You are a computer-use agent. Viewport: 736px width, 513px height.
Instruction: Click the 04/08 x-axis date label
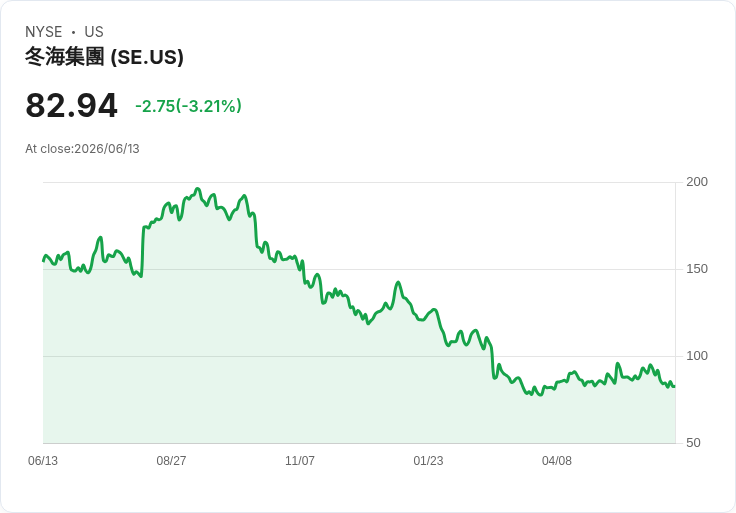pos(557,460)
